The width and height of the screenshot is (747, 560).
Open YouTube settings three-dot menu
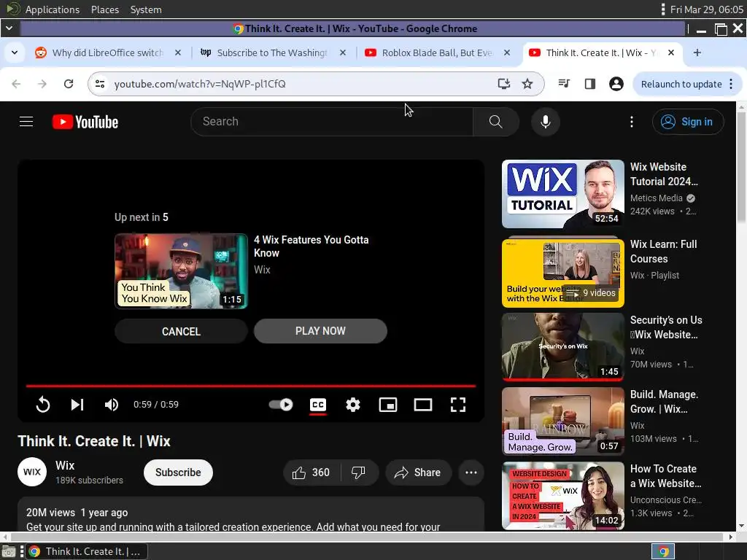pyautogui.click(x=632, y=122)
